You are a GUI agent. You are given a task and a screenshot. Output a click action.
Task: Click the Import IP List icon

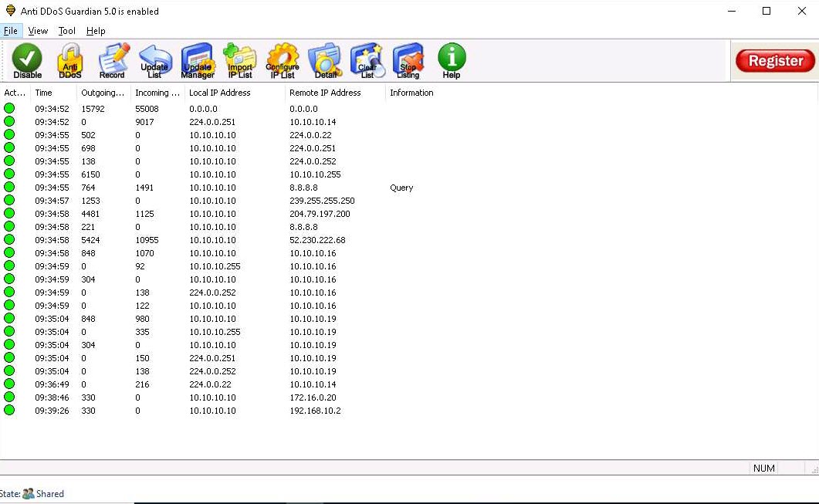240,60
